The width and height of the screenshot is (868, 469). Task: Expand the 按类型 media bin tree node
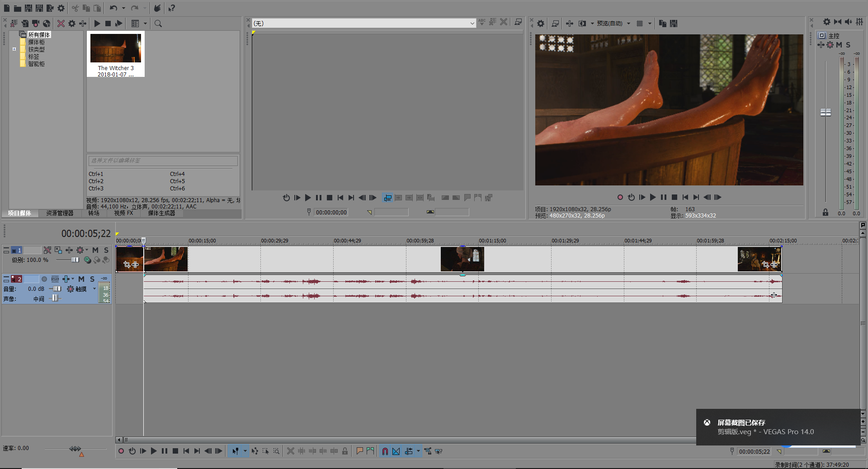coord(14,49)
